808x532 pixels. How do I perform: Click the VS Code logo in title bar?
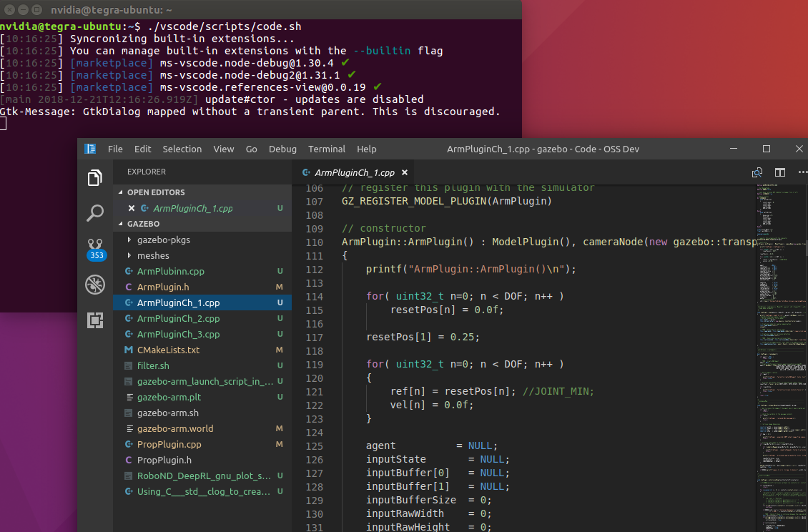pyautogui.click(x=90, y=149)
